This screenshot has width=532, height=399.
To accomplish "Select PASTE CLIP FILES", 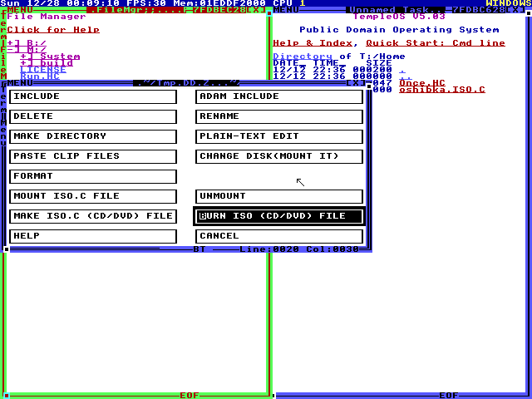I will pos(93,156).
